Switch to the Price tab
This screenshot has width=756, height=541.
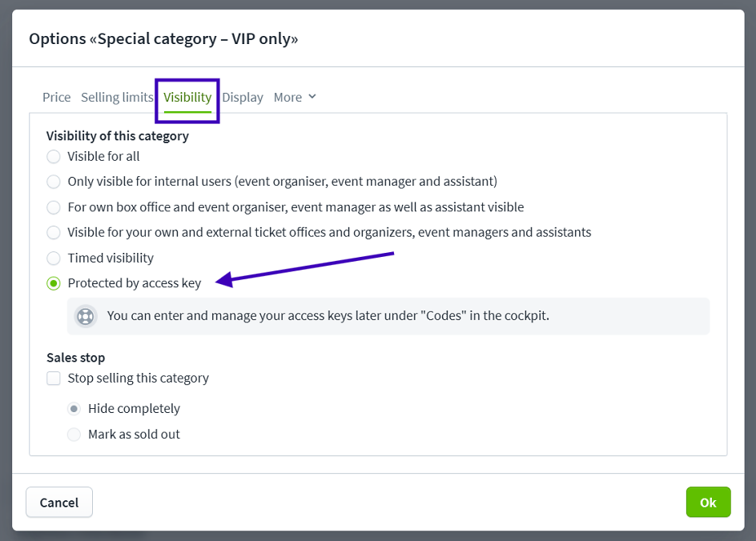pyautogui.click(x=56, y=98)
